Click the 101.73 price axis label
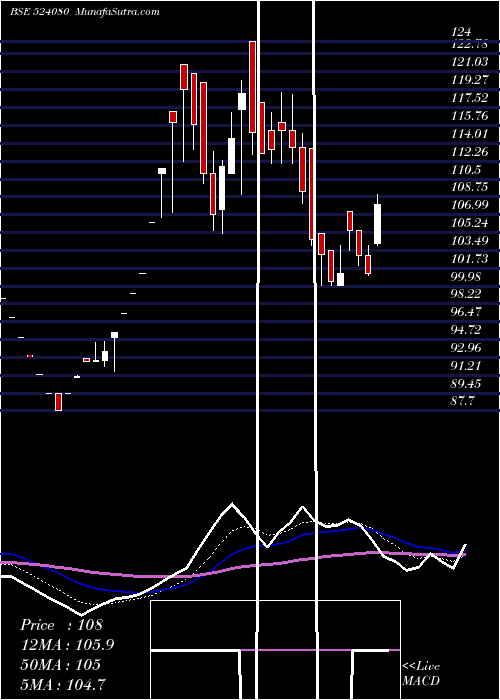Viewport: 500px width, 700px height. [470, 258]
